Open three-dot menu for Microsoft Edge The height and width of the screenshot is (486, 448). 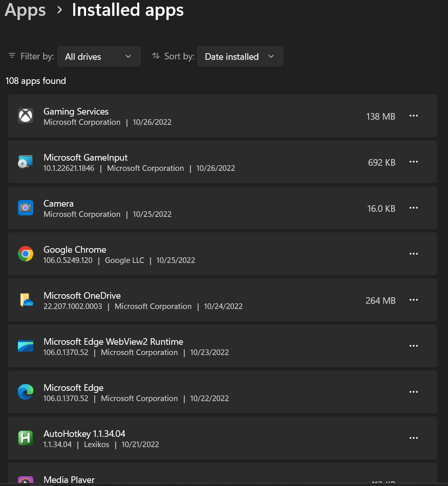click(x=414, y=392)
